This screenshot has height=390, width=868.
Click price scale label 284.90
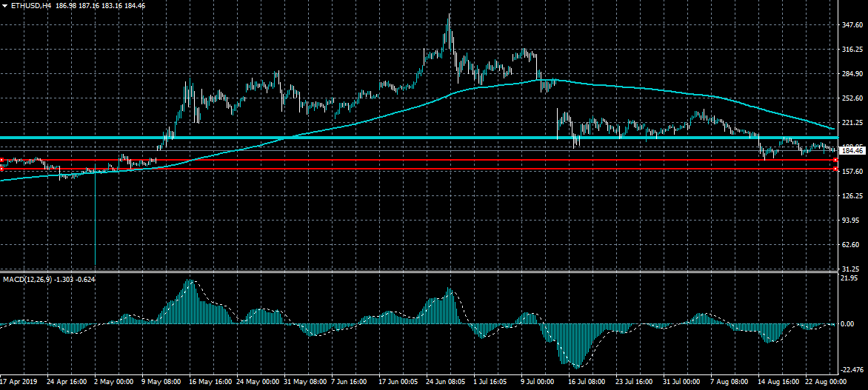tap(852, 74)
